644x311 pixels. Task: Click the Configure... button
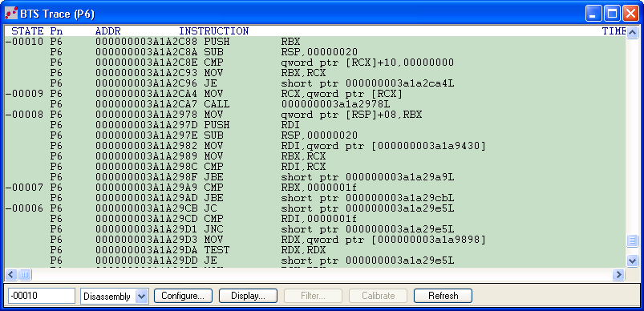pyautogui.click(x=183, y=296)
